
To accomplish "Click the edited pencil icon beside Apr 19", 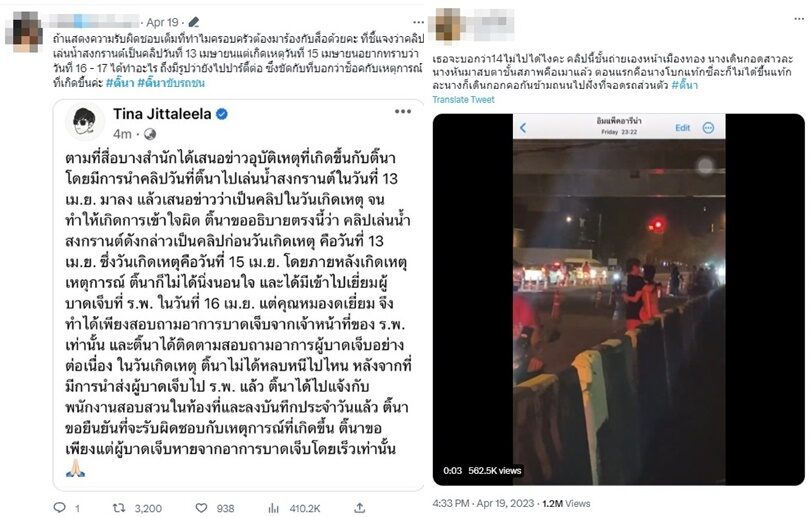I will pos(194,22).
